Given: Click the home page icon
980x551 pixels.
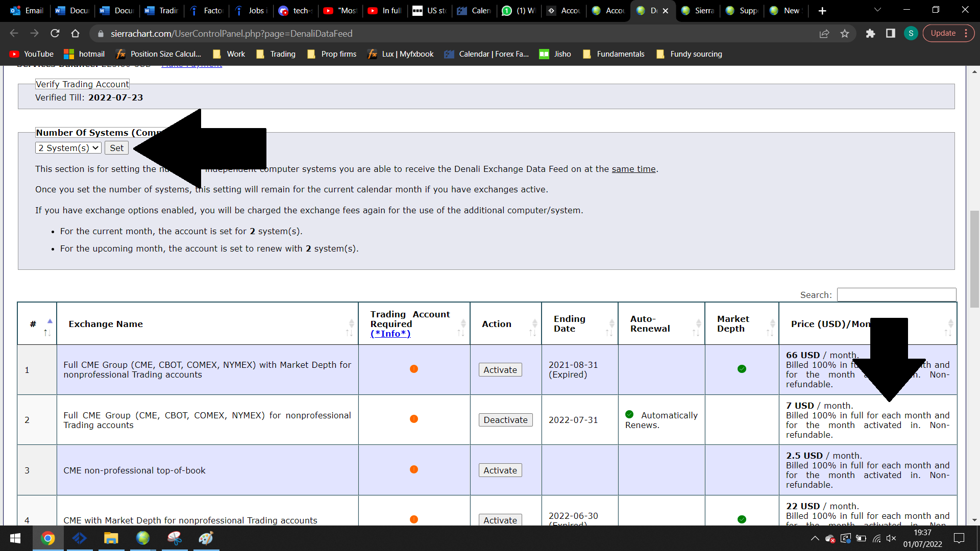Looking at the screenshot, I should tap(75, 34).
